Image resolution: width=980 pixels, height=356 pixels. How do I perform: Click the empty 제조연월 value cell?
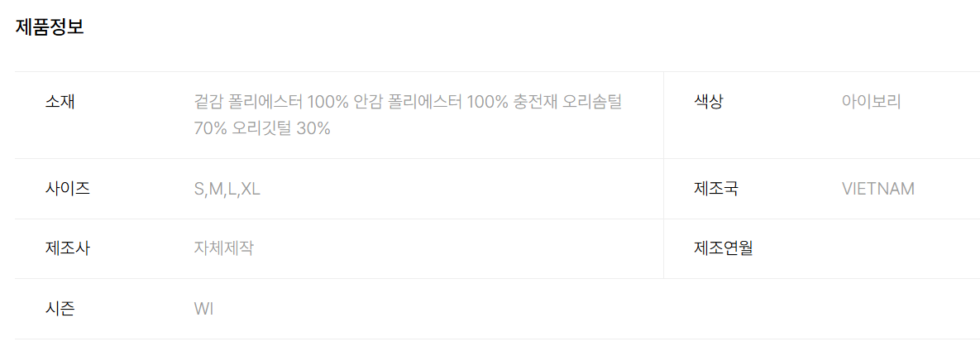(x=901, y=248)
